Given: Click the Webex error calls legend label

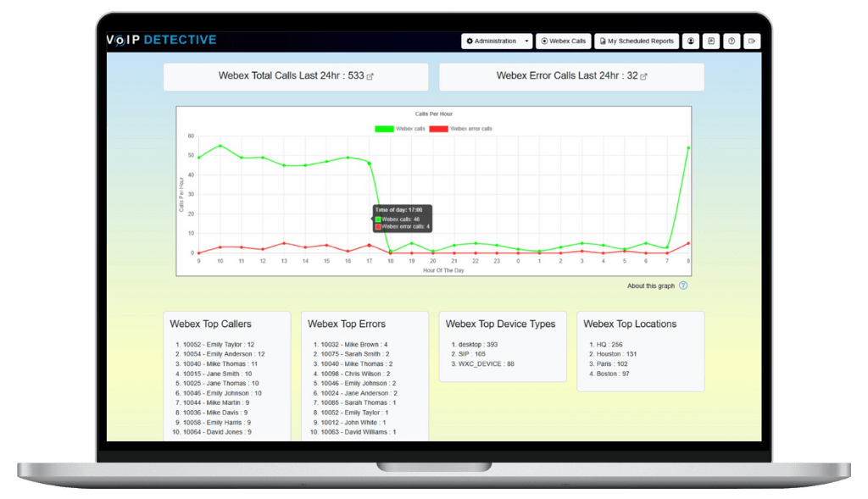Looking at the screenshot, I should [x=471, y=129].
